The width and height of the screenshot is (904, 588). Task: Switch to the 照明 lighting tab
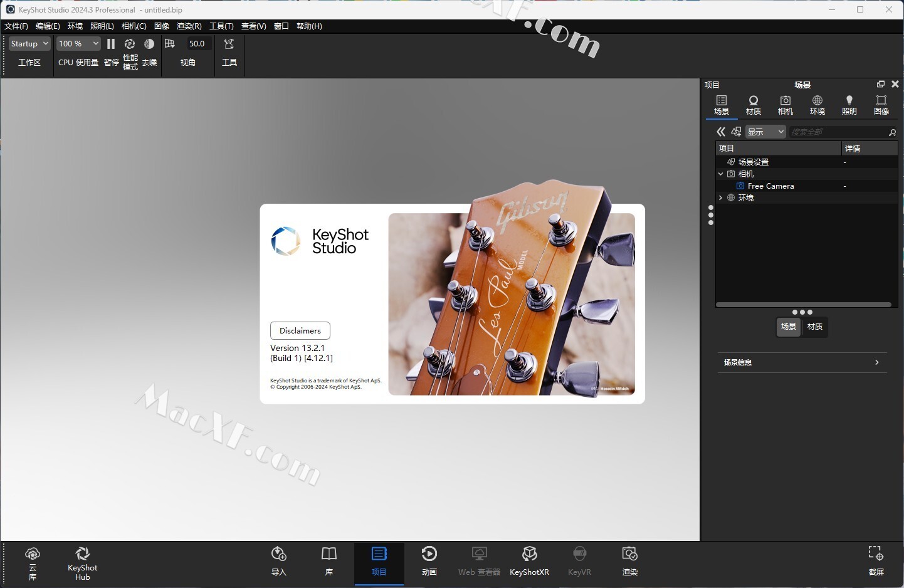coord(849,105)
